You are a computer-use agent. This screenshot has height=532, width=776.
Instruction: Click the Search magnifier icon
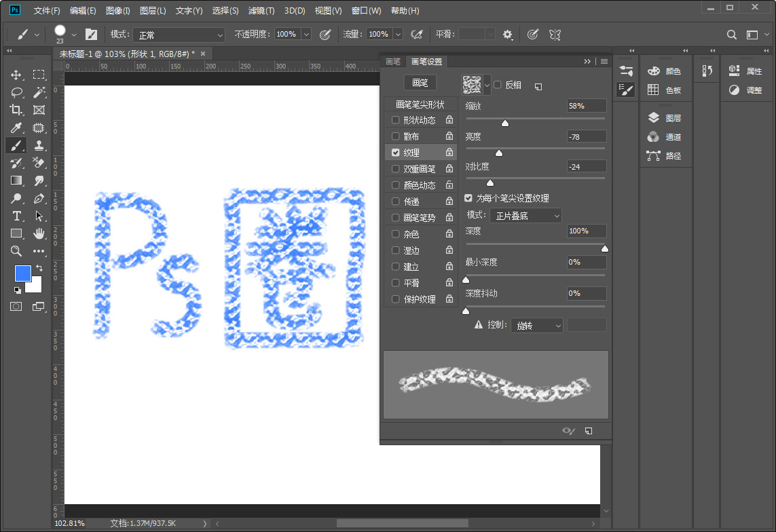tap(731, 35)
